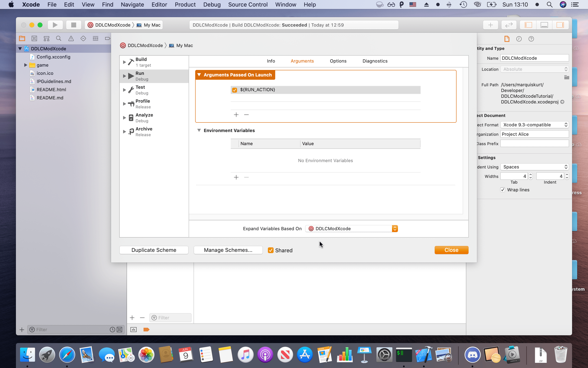Expand the Profile scheme action
The width and height of the screenshot is (588, 368).
click(124, 104)
